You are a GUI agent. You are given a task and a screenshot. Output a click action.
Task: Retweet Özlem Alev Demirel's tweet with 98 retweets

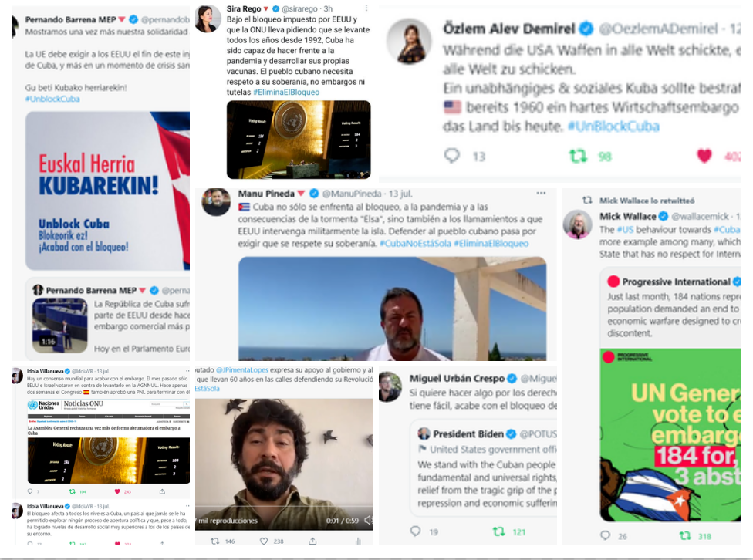pyautogui.click(x=578, y=156)
